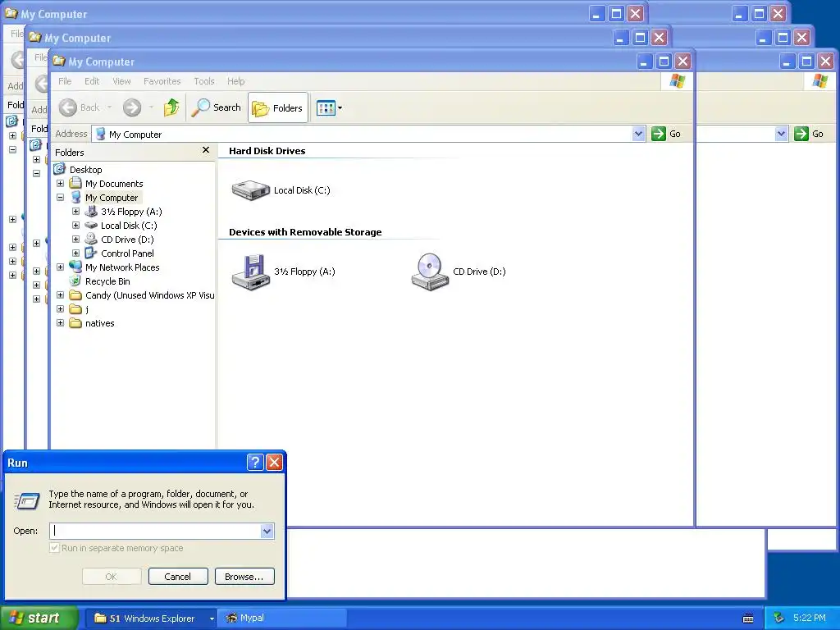The width and height of the screenshot is (840, 630).
Task: Open 51 Windows Explorer taskbar group
Action: [x=151, y=619]
